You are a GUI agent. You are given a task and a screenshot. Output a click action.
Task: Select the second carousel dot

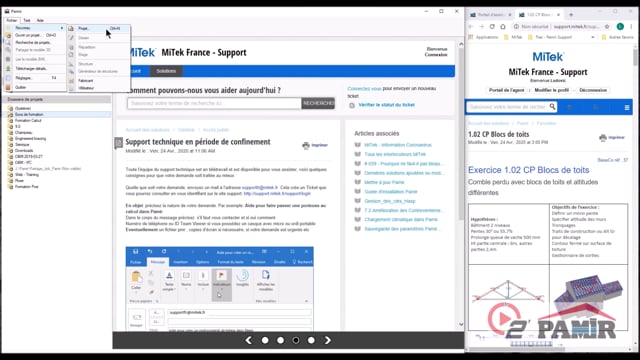280,340
